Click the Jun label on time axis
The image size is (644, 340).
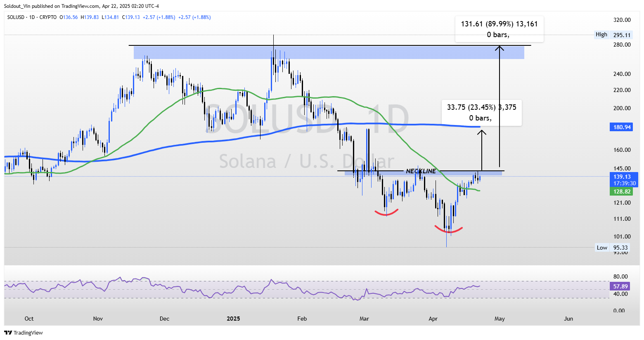click(568, 319)
